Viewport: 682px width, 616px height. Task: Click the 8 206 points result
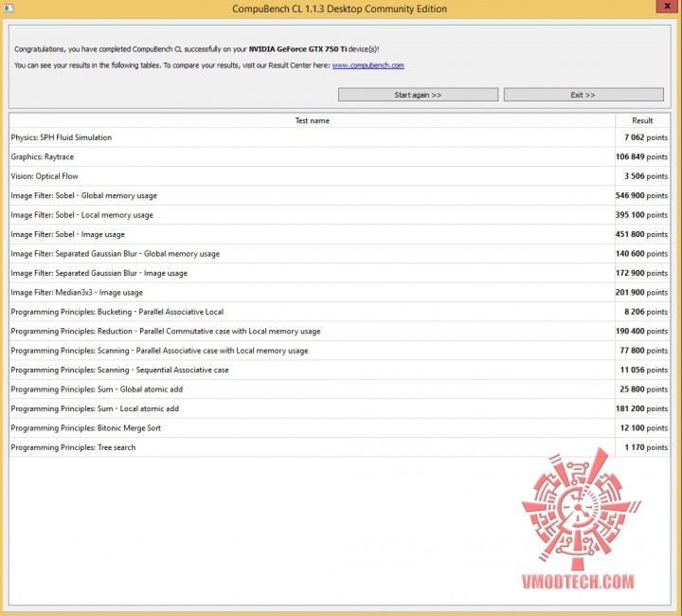(646, 312)
